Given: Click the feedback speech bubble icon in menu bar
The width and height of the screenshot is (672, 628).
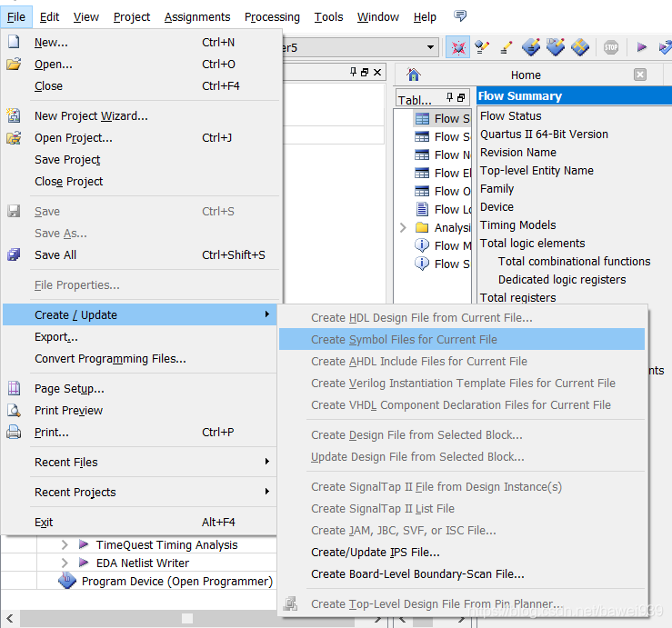Looking at the screenshot, I should pyautogui.click(x=460, y=16).
